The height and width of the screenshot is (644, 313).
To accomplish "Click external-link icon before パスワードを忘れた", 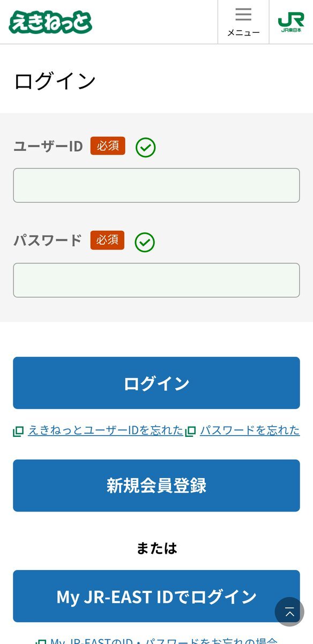I will [x=191, y=430].
